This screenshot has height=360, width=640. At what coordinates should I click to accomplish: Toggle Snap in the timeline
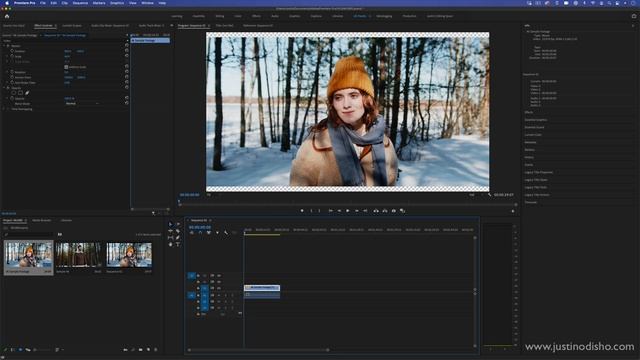point(200,233)
